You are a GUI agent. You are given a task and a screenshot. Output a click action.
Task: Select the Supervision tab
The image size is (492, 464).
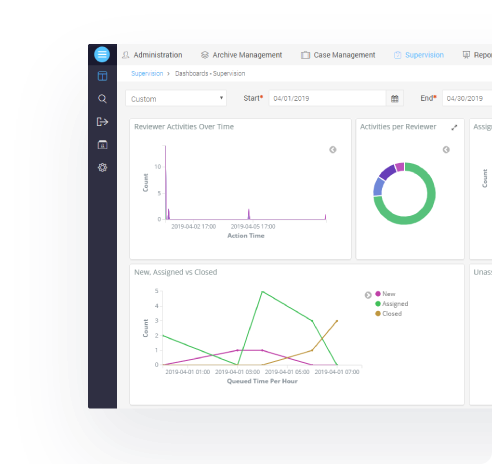pos(419,55)
